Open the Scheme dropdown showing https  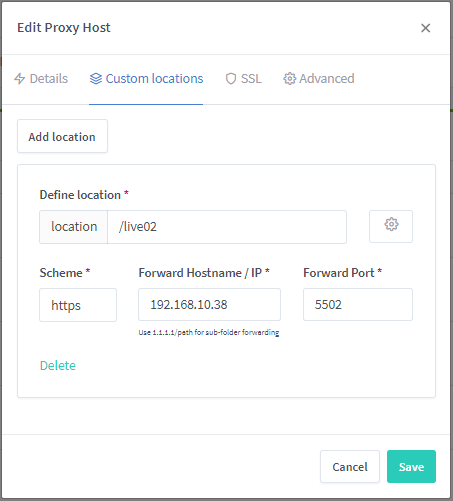point(78,305)
